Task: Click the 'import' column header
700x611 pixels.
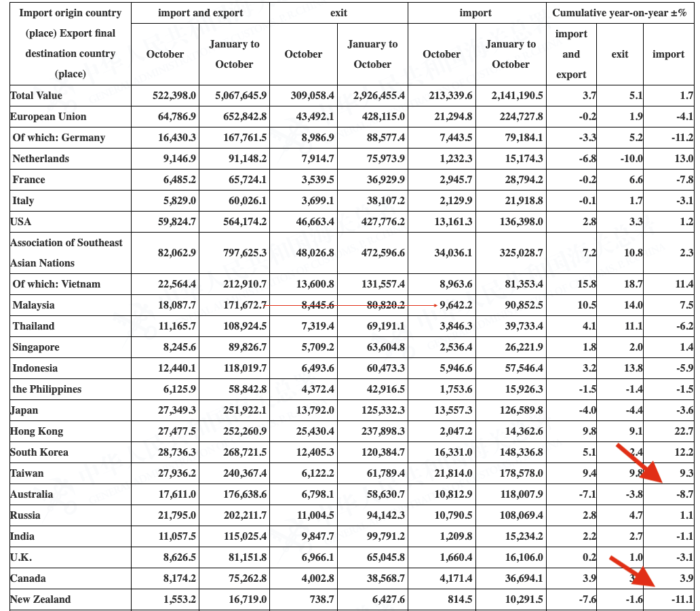Action: 475,13
